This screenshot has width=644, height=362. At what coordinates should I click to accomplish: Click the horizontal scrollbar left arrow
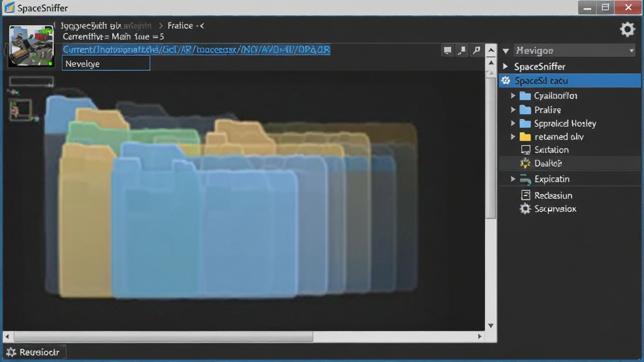coord(7,337)
